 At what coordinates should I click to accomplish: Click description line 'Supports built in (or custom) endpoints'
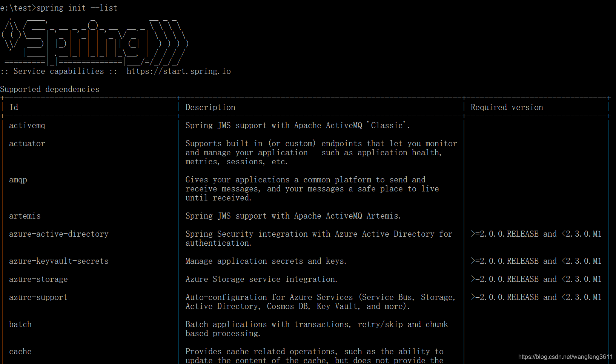321,144
